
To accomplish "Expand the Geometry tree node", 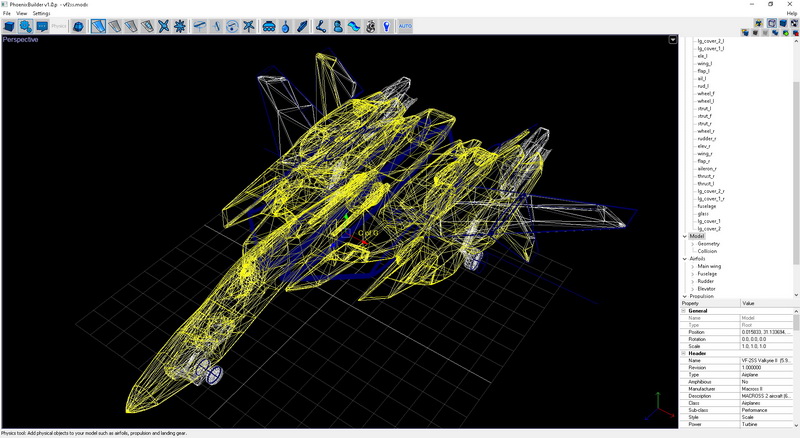I will [x=692, y=243].
